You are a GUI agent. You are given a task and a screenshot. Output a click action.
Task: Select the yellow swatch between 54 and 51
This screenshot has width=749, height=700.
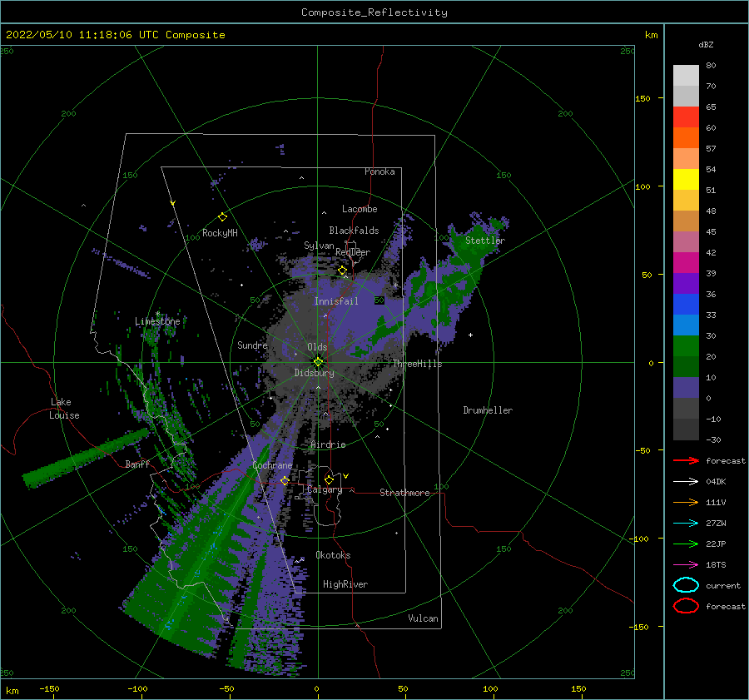[686, 180]
